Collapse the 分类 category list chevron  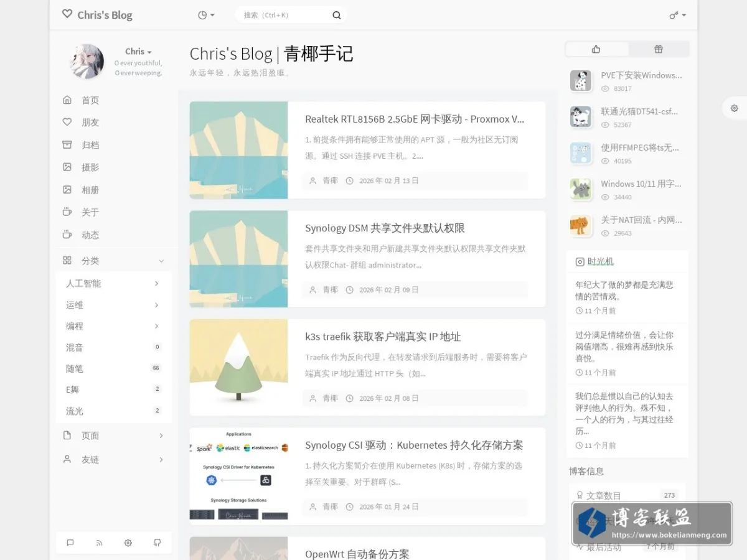pyautogui.click(x=161, y=261)
